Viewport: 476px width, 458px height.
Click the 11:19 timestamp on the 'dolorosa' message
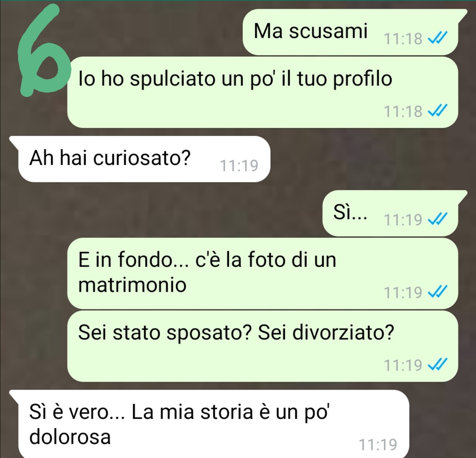coord(378,445)
